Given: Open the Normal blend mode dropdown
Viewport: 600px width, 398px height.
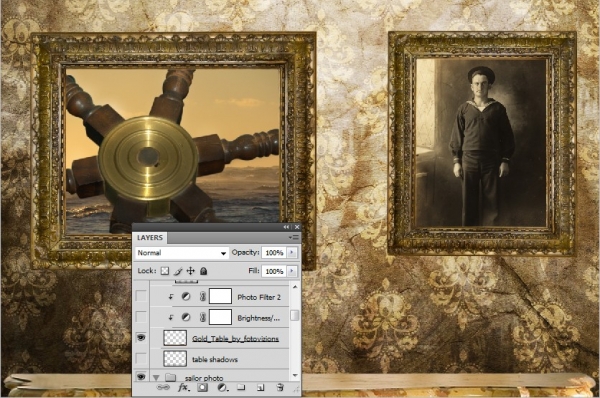Looking at the screenshot, I should [x=181, y=253].
